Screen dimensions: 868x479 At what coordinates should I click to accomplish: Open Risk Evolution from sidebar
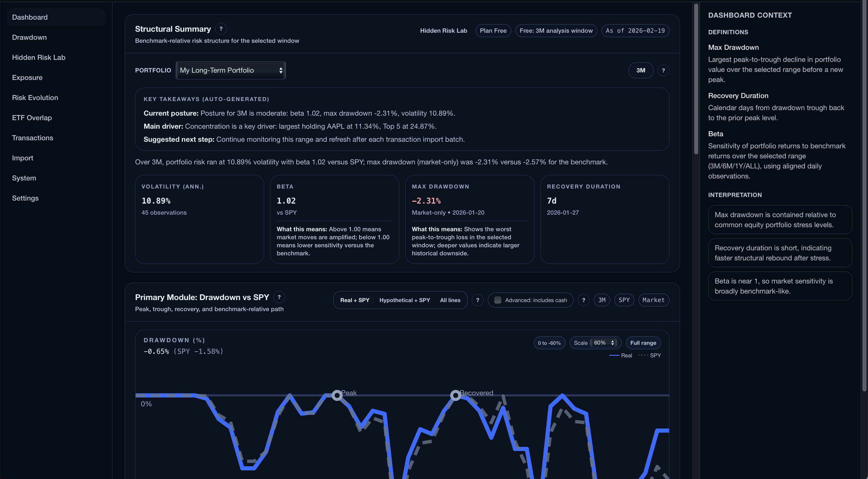click(x=35, y=98)
